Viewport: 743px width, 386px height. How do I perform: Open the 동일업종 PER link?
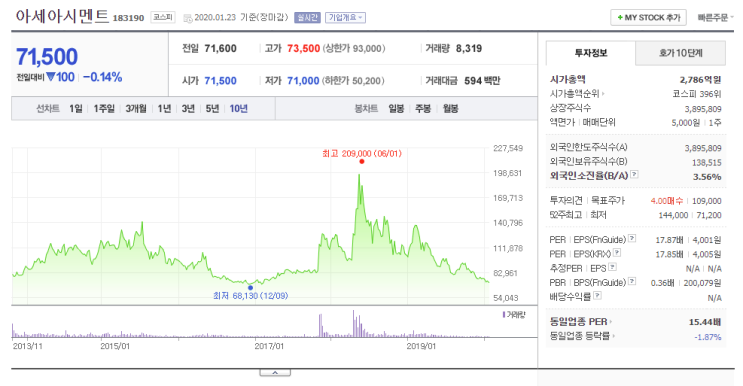580,322
